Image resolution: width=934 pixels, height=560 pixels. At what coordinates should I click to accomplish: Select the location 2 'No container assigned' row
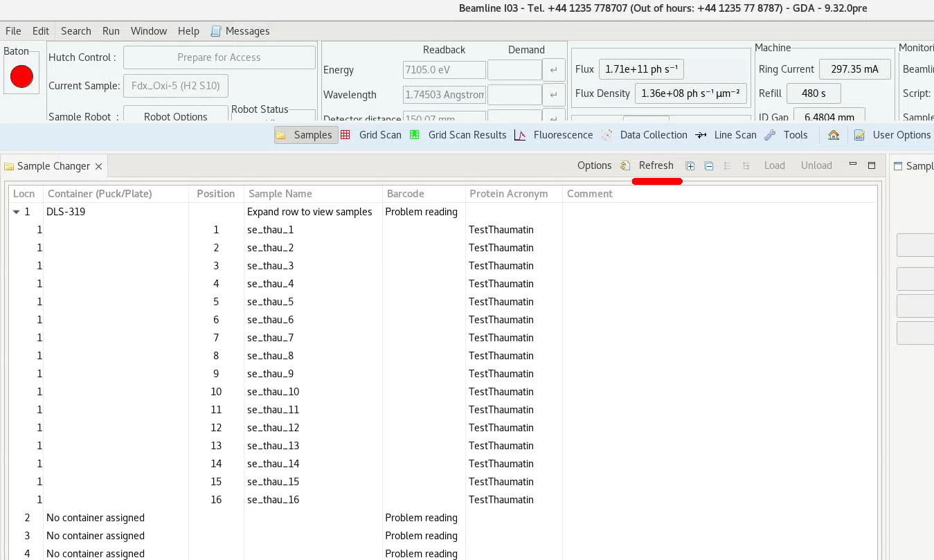point(443,518)
